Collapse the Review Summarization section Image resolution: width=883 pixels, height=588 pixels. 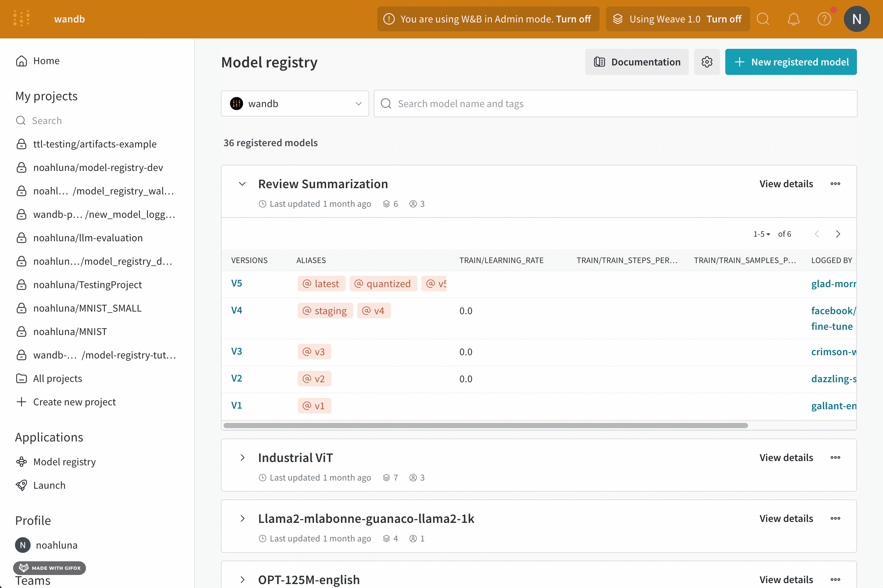(x=242, y=184)
